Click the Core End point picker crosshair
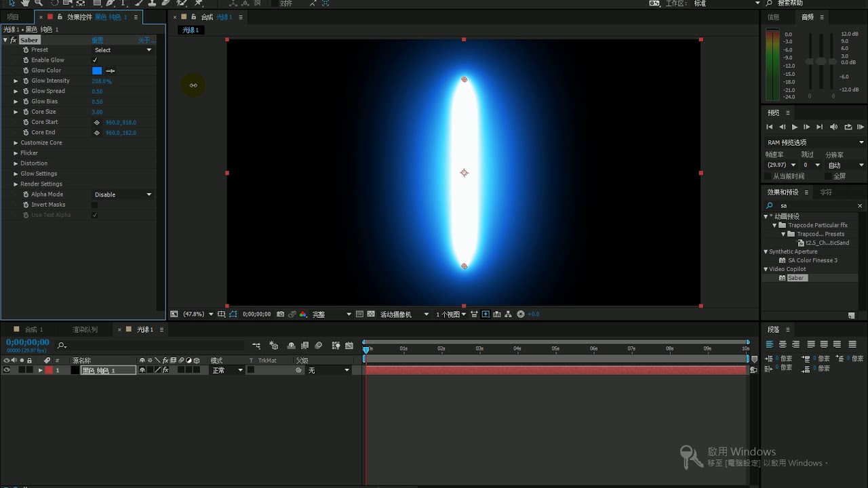Image resolution: width=868 pixels, height=488 pixels. [96, 133]
